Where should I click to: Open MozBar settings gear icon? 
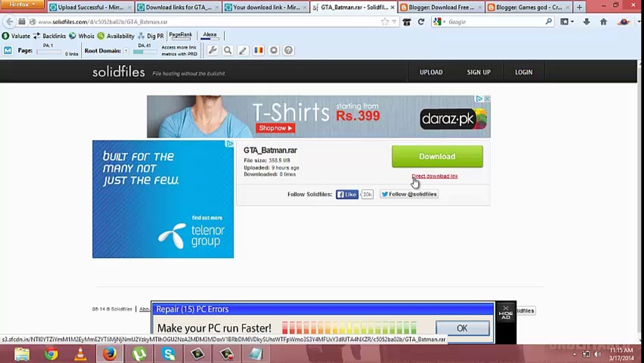coord(274,50)
